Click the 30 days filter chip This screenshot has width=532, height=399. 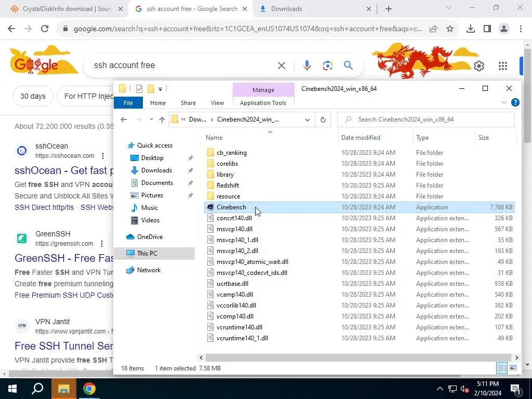[33, 96]
